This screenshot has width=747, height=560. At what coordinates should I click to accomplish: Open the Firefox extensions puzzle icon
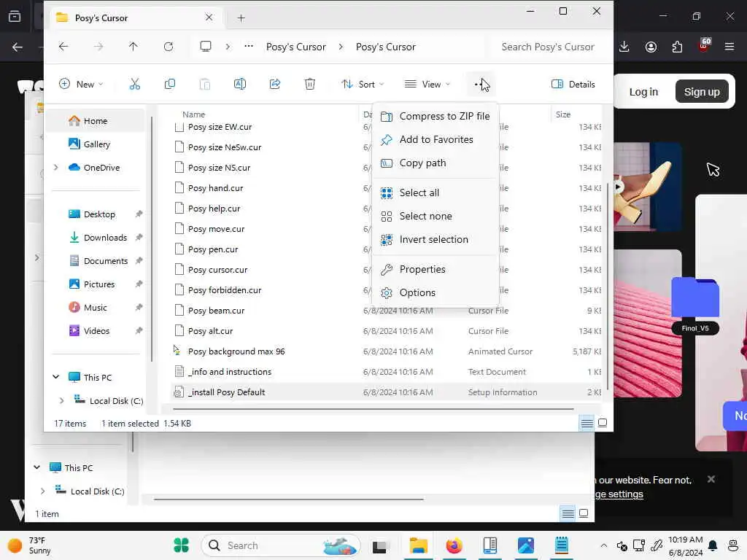(x=677, y=47)
